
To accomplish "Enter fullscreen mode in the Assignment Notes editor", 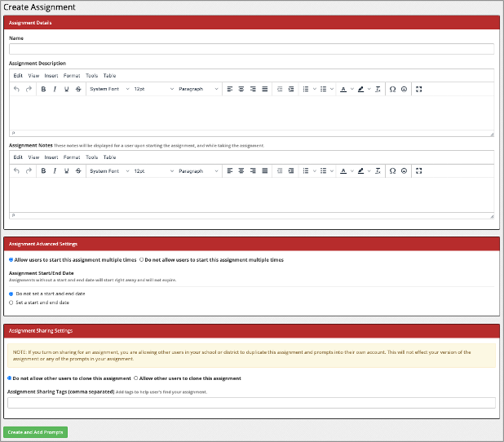I will tap(419, 171).
